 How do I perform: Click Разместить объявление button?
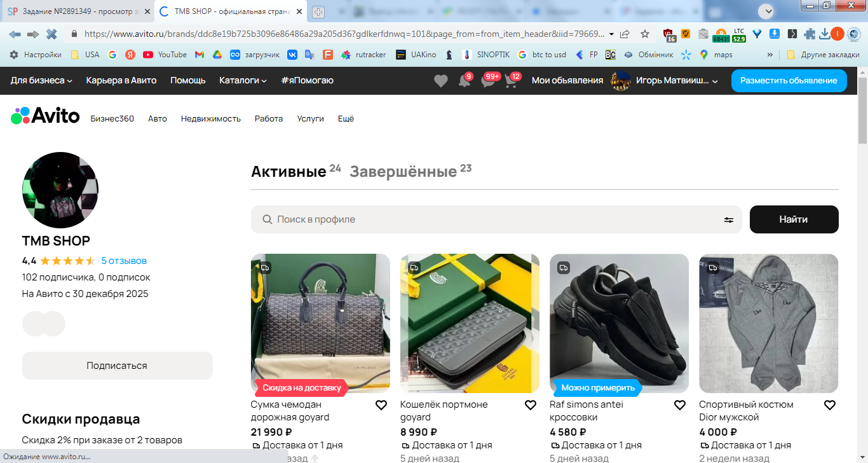[x=789, y=81]
